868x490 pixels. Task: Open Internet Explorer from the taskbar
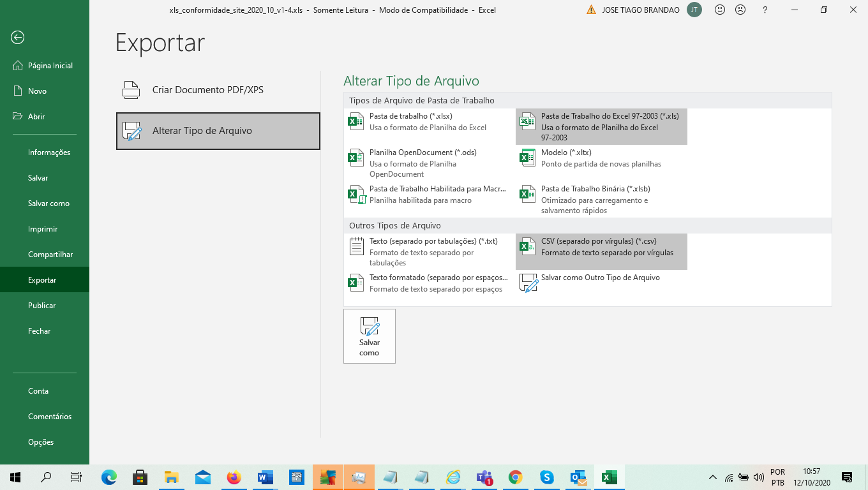[453, 477]
